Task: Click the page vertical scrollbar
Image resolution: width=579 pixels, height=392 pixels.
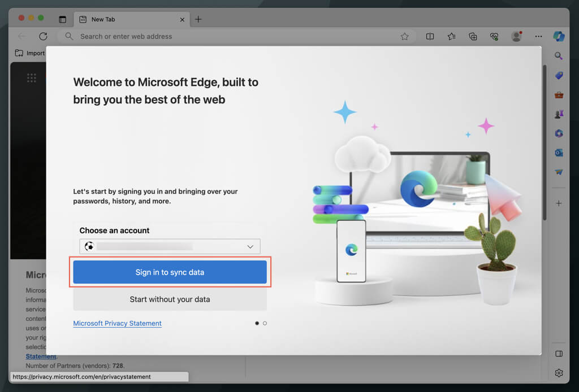Action: (x=545, y=143)
